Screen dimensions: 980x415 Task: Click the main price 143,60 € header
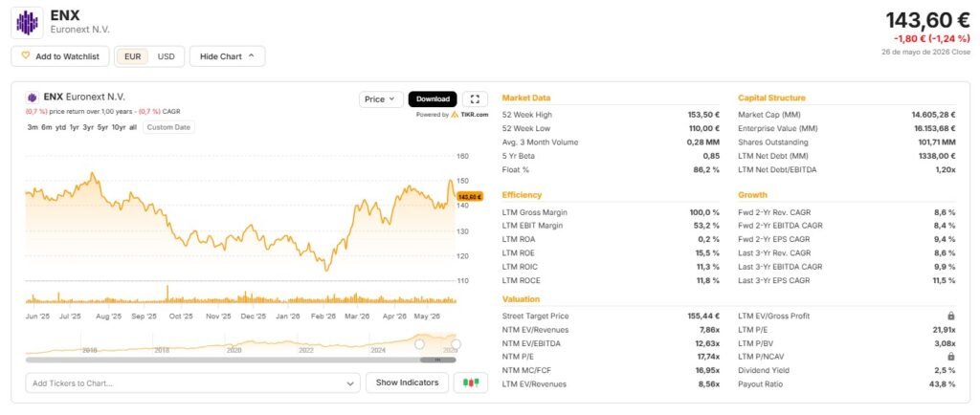coord(927,21)
